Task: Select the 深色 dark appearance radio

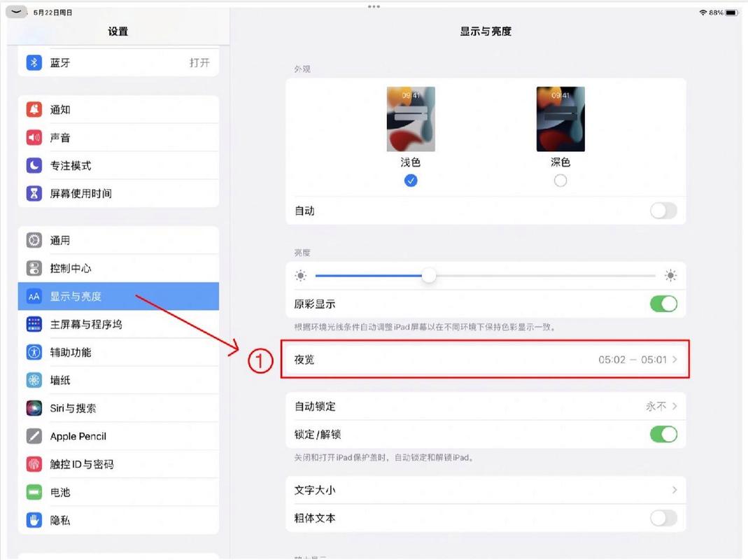Action: click(x=560, y=181)
